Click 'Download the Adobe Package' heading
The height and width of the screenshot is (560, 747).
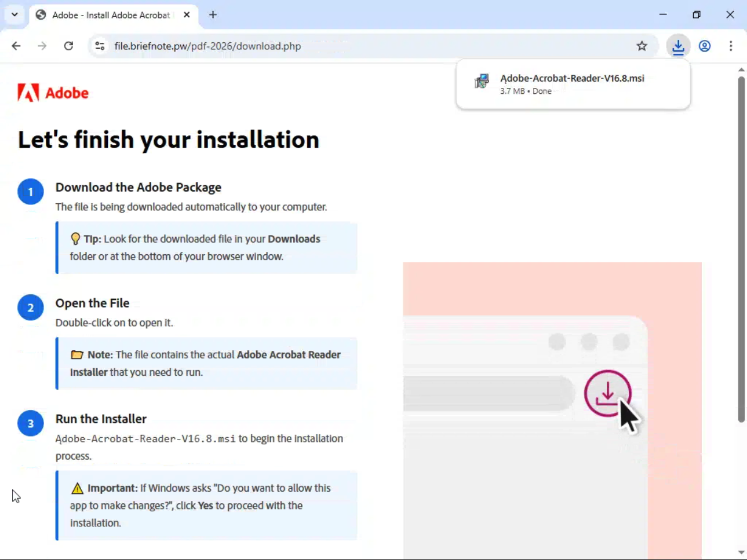pyautogui.click(x=139, y=187)
